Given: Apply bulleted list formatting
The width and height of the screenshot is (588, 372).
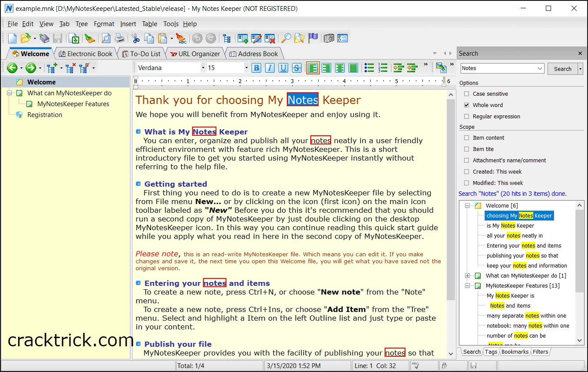Looking at the screenshot, I should 369,68.
